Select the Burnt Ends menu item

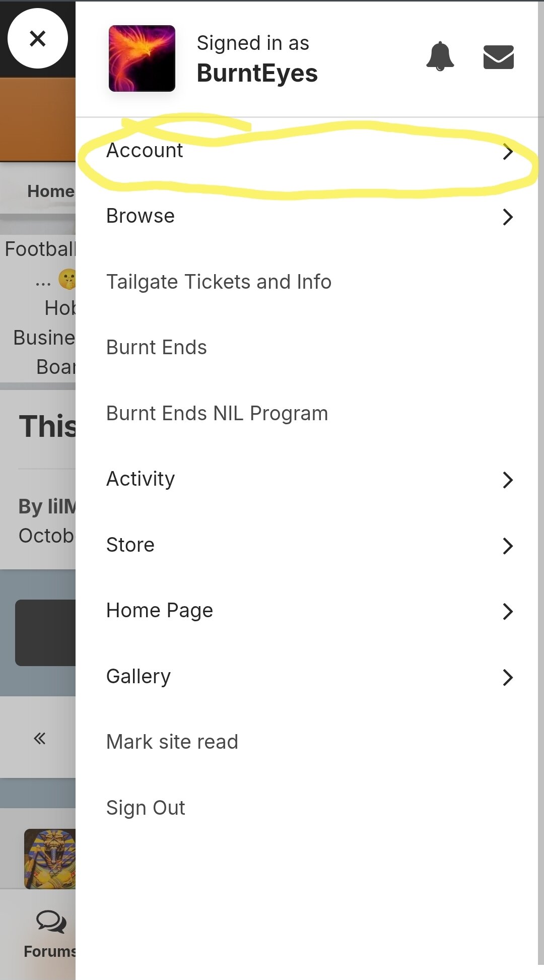coord(156,348)
